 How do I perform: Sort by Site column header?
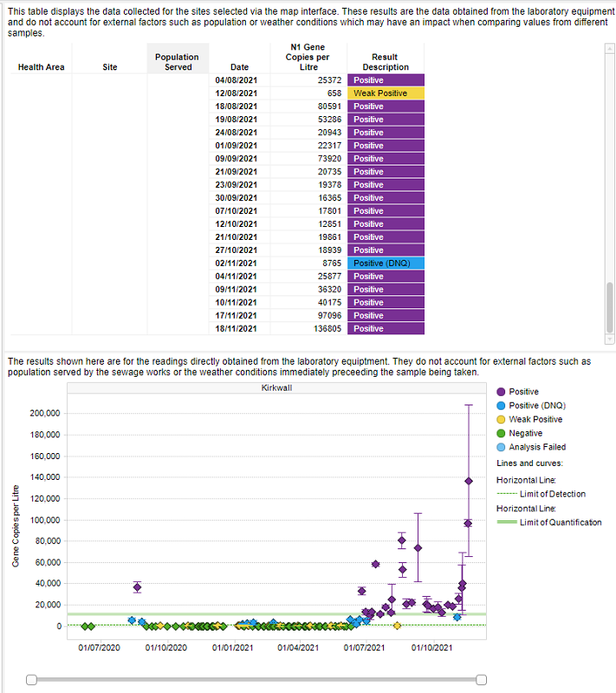pyautogui.click(x=109, y=68)
